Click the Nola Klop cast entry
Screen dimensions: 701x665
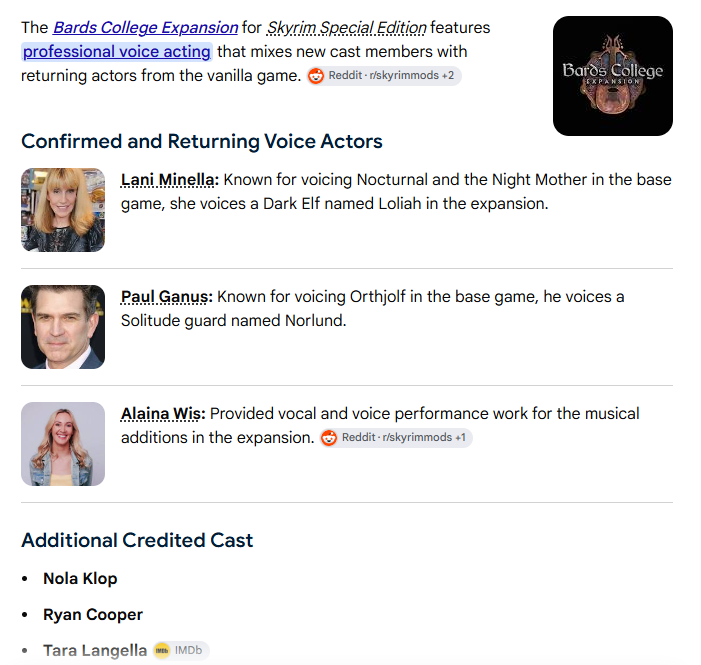tap(80, 579)
